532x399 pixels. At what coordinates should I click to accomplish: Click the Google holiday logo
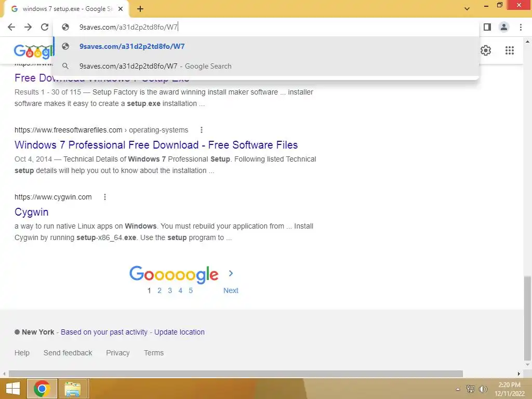pos(34,51)
